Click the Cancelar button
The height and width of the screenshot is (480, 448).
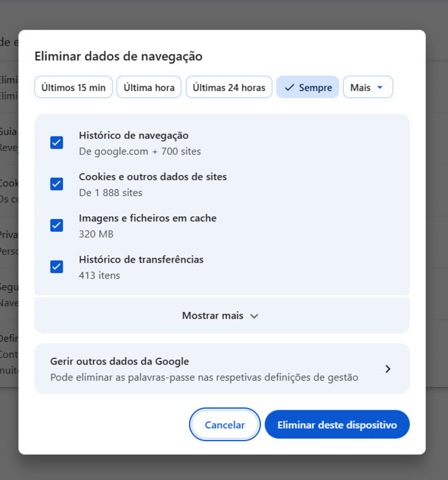224,424
